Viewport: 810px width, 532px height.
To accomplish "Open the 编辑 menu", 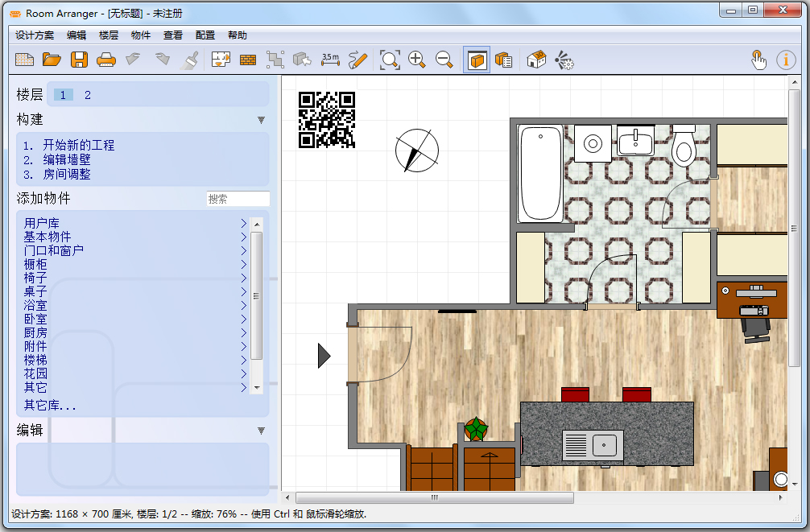I will [76, 35].
